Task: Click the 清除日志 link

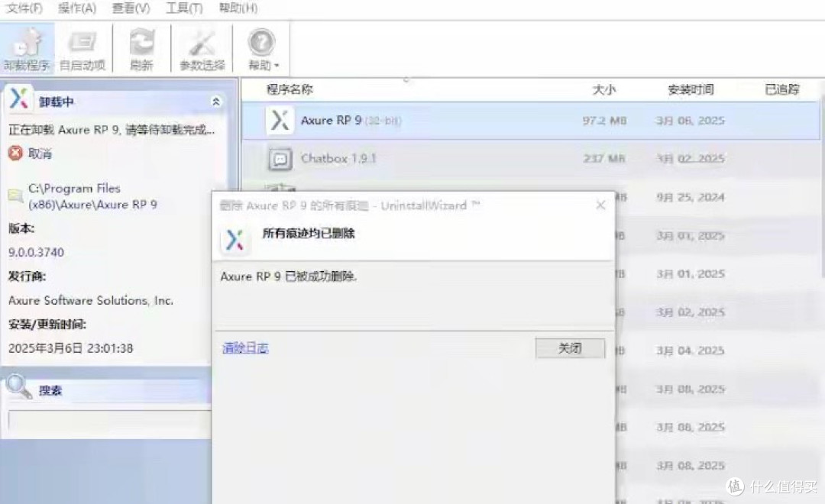Action: [245, 347]
